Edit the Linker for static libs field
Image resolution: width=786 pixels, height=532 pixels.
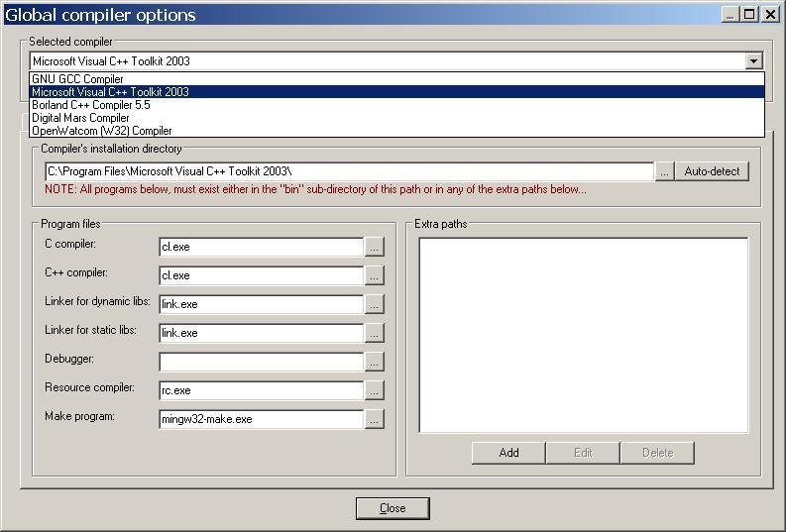(261, 333)
